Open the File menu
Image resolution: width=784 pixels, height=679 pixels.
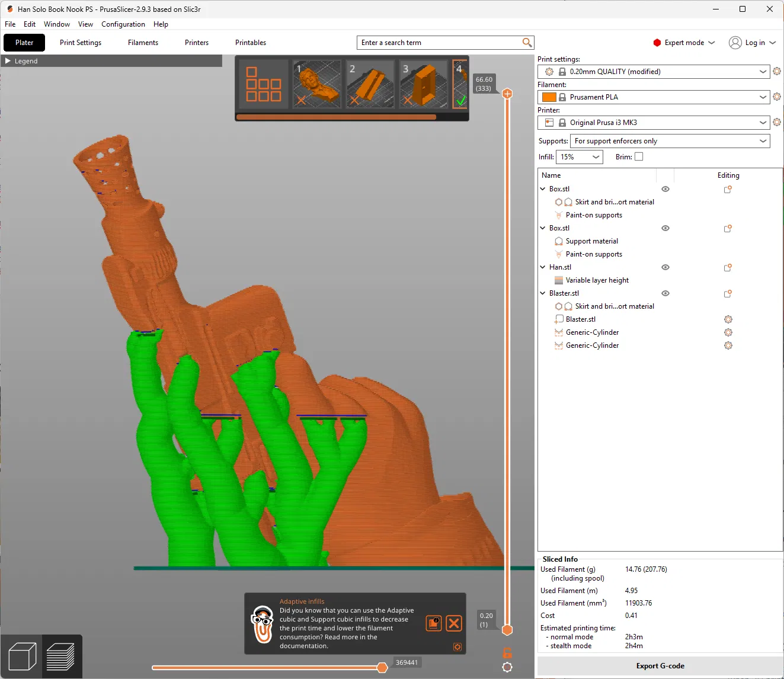click(x=10, y=24)
